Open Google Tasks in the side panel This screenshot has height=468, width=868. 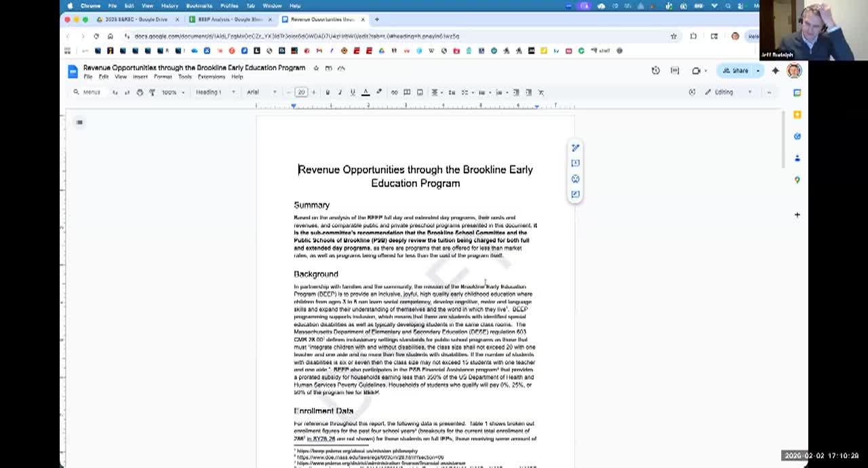coord(797,136)
